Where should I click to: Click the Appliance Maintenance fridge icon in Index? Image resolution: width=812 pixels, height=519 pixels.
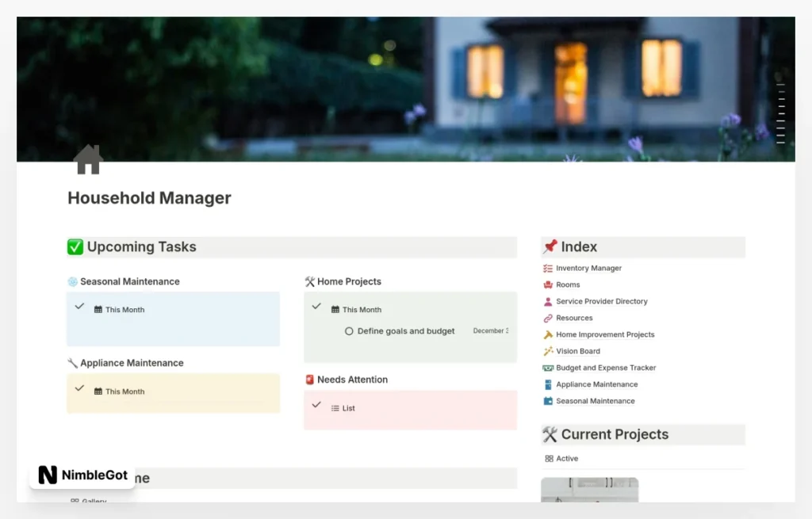[x=548, y=384]
